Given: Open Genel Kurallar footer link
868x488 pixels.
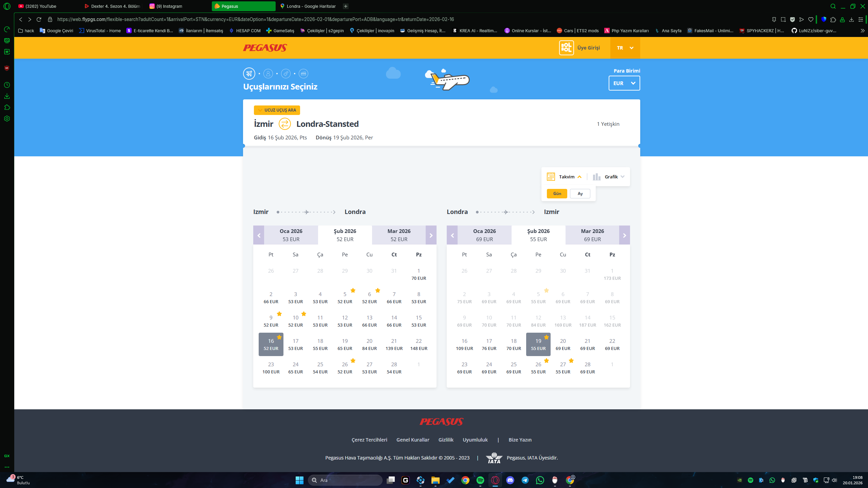Looking at the screenshot, I should click(413, 440).
